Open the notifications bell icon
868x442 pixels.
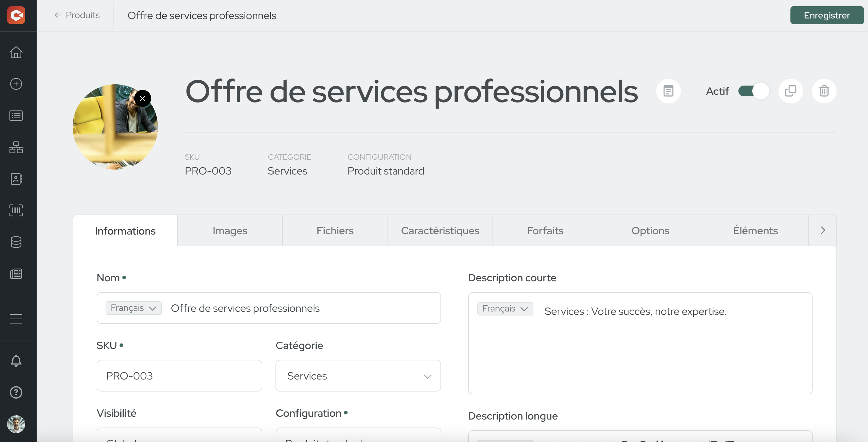click(16, 361)
